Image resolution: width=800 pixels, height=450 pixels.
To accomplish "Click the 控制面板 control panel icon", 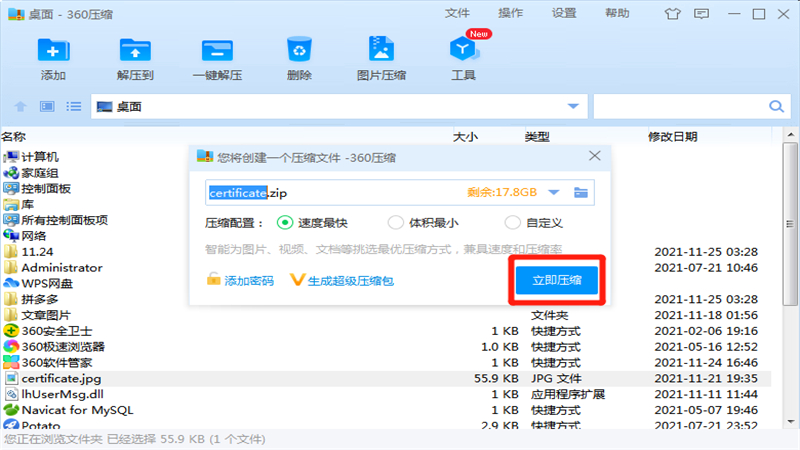I will point(11,188).
